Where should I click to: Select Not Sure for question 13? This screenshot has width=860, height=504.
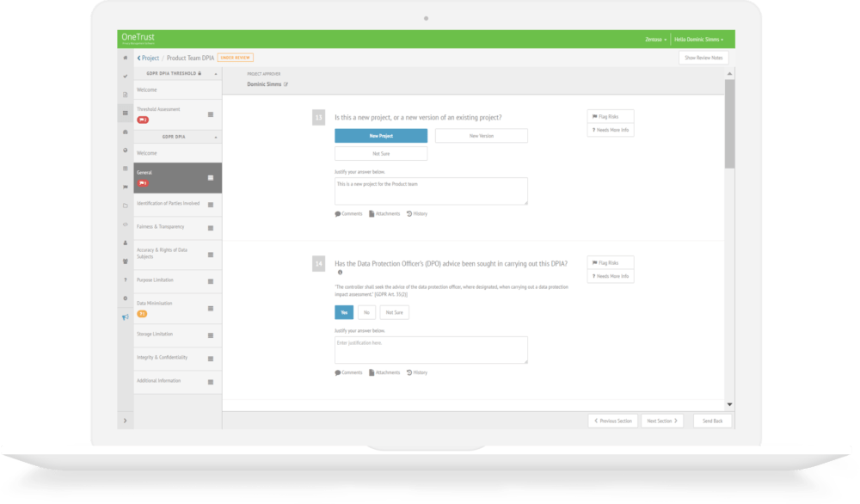click(x=381, y=154)
